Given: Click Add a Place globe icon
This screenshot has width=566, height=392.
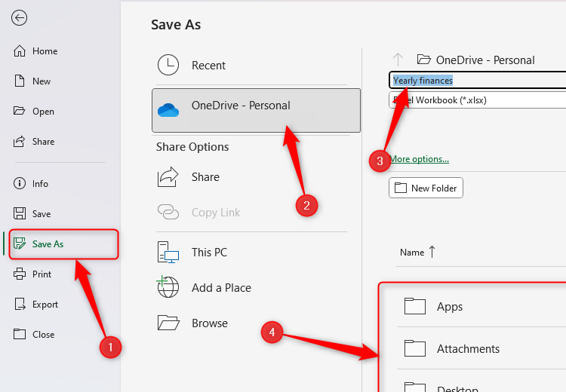Looking at the screenshot, I should point(168,288).
